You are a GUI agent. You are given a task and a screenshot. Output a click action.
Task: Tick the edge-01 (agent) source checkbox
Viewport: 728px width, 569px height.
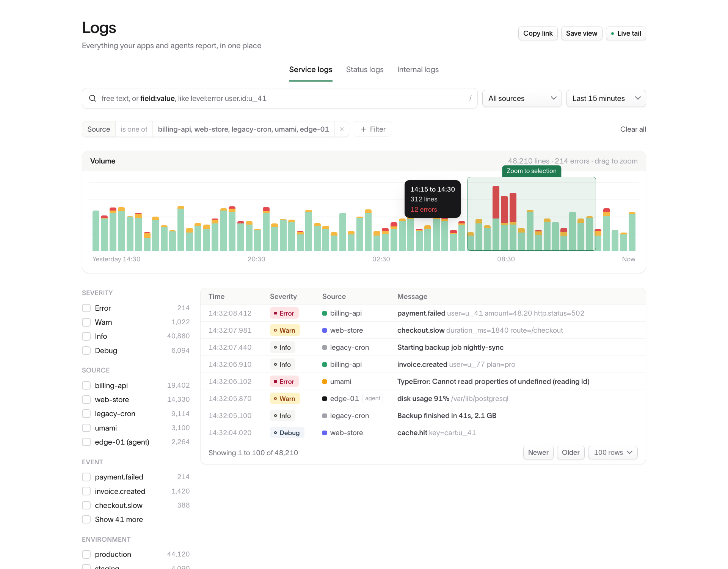click(86, 442)
